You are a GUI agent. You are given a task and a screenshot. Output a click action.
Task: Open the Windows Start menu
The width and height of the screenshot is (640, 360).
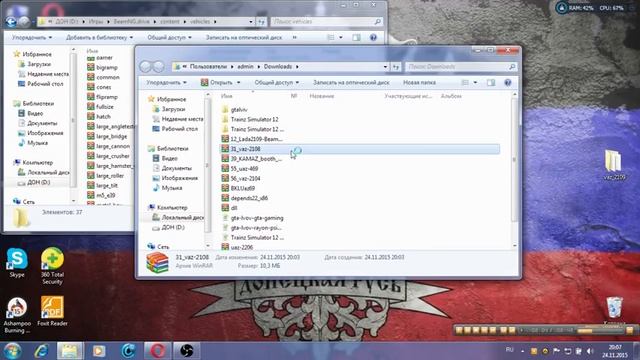[x=12, y=351]
